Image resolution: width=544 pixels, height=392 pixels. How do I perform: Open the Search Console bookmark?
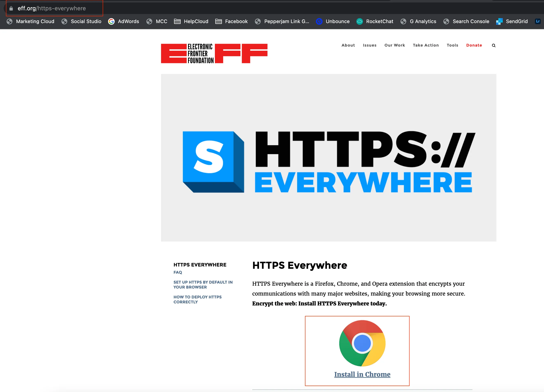point(466,21)
